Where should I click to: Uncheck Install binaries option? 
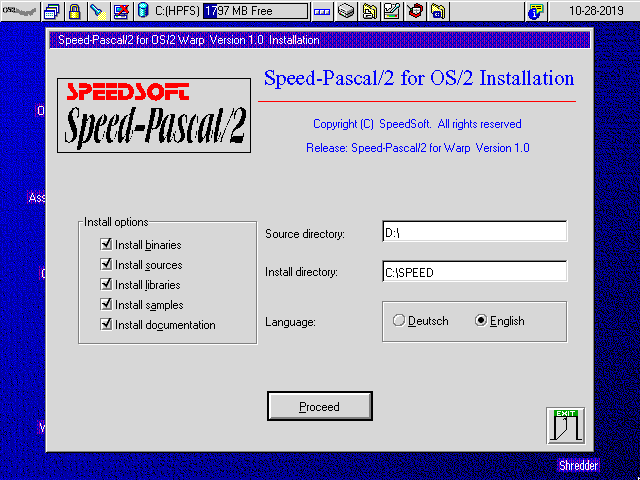pos(106,244)
